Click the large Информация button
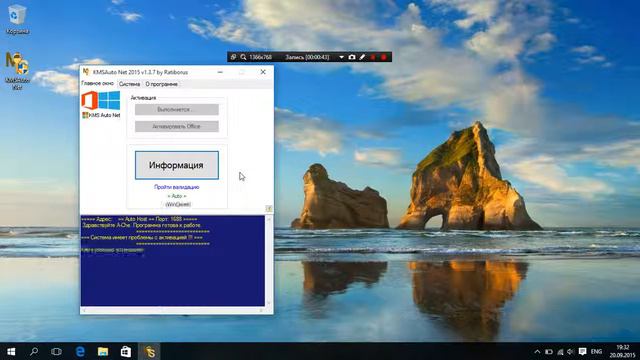Image resolution: width=640 pixels, height=360 pixels. pyautogui.click(x=177, y=165)
